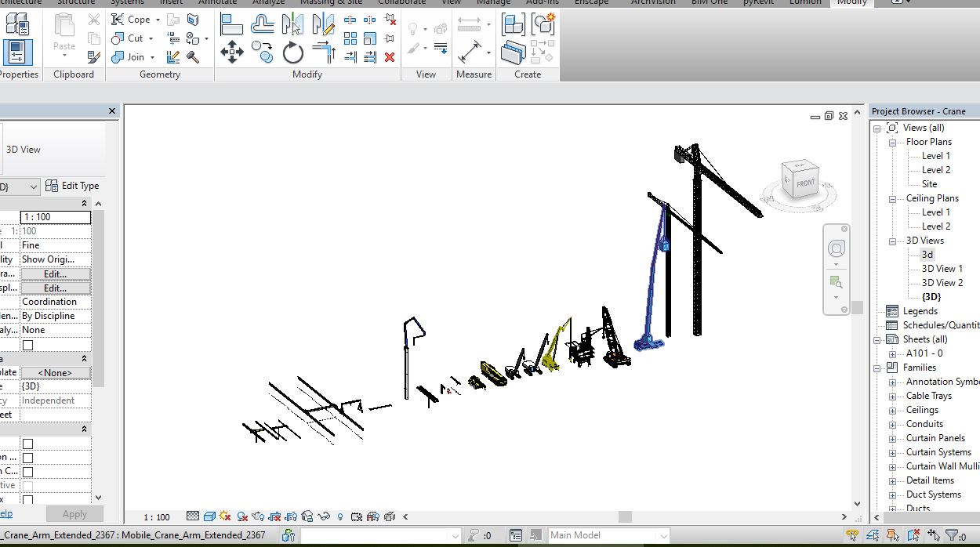980x547 pixels.
Task: Click the 1 : 100 view scale field
Action: click(x=55, y=217)
